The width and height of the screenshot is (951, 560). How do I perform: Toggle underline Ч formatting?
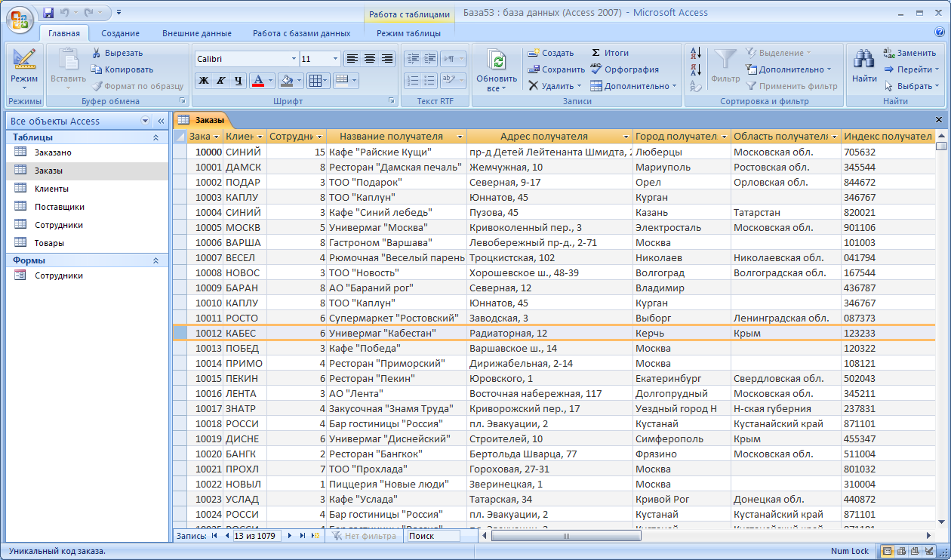coord(239,80)
